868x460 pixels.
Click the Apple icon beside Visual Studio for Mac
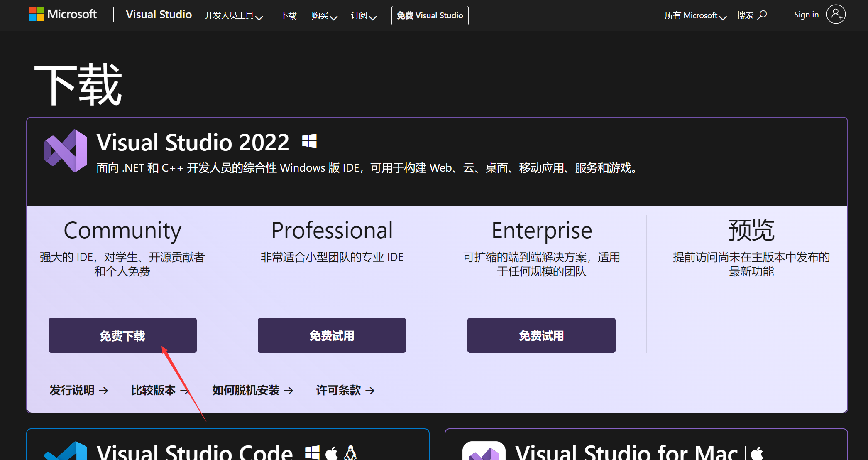click(757, 453)
